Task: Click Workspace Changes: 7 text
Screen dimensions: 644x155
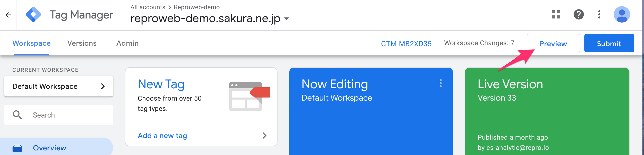Action: 479,43
